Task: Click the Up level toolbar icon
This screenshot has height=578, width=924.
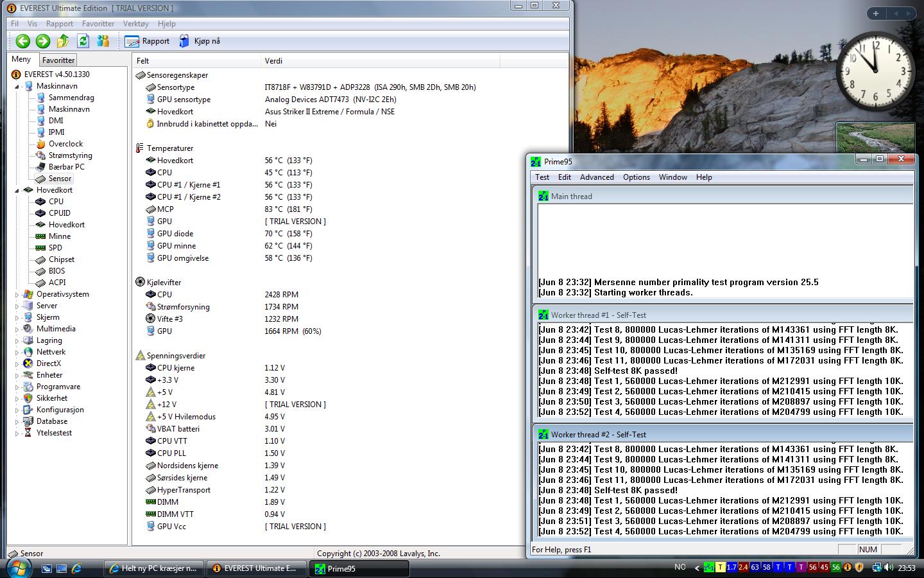Action: click(x=63, y=41)
